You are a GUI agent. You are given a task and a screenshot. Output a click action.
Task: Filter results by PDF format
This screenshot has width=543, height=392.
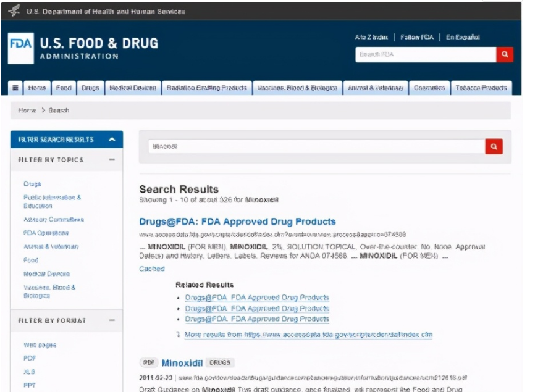point(30,358)
